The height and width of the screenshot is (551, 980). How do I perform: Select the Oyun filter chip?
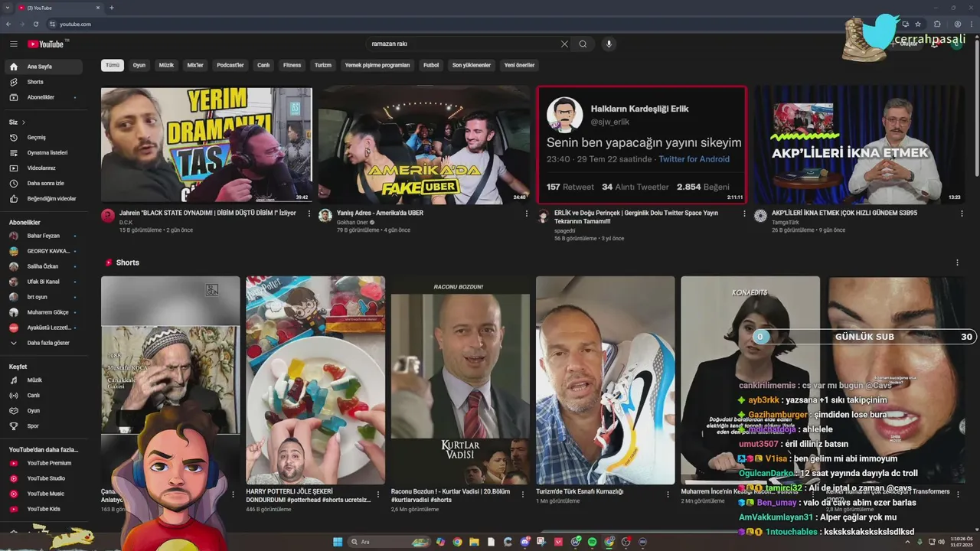pos(139,65)
